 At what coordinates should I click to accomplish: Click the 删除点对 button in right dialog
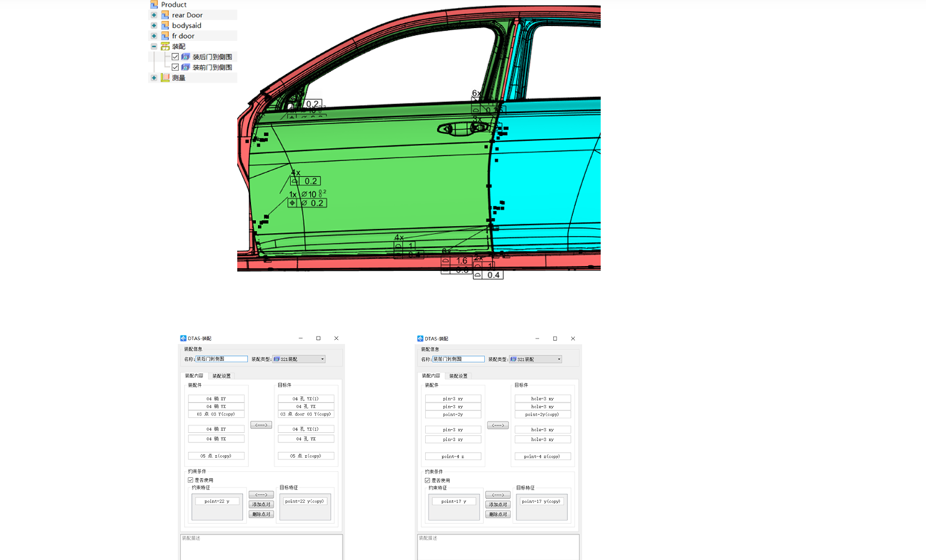[498, 513]
